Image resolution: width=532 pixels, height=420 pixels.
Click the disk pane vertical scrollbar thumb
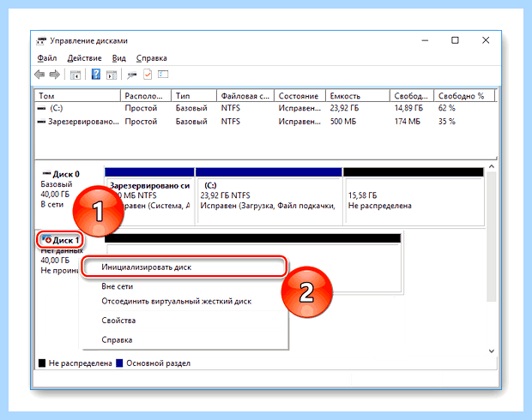(x=492, y=237)
